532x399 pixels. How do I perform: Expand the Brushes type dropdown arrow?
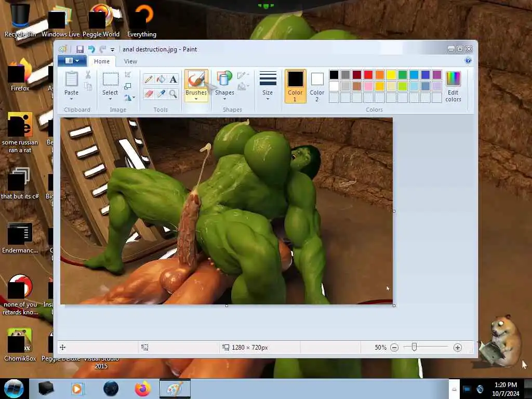tap(196, 99)
